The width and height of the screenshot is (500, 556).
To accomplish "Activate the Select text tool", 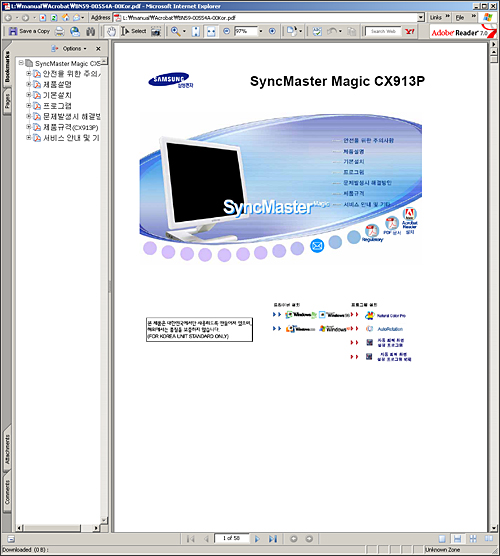I will (134, 31).
